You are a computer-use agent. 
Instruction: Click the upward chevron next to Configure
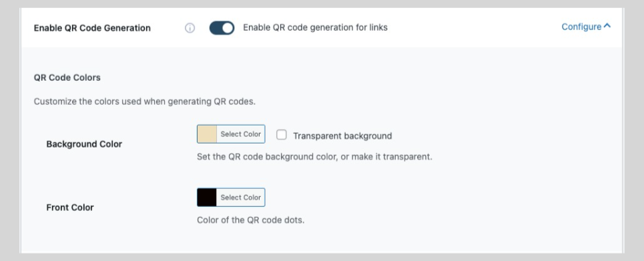point(607,26)
